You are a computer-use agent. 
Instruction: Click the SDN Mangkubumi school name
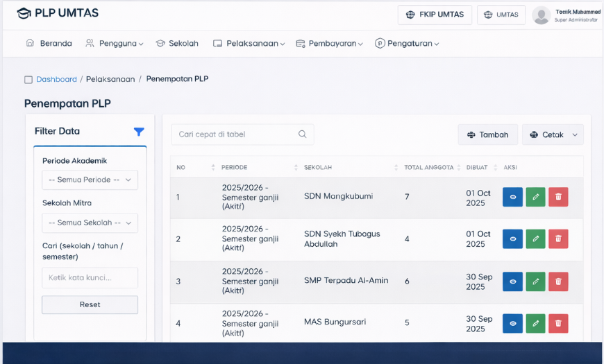tap(338, 196)
